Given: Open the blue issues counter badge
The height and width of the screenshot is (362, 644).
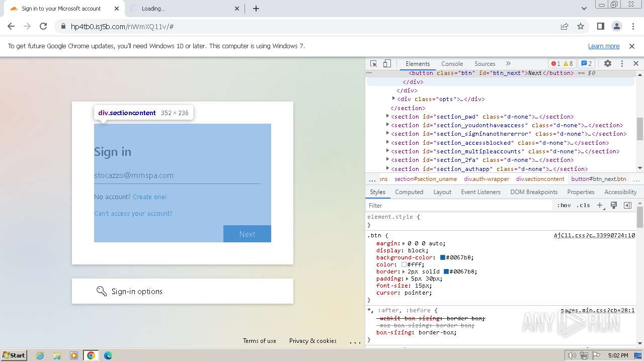Looking at the screenshot, I should [586, 64].
